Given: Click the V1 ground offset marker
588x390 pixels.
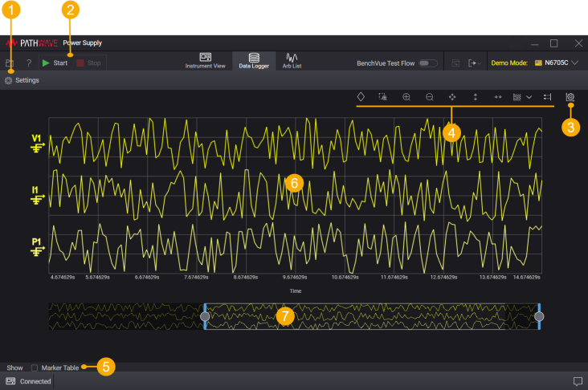Looking at the screenshot, I should pos(37,148).
